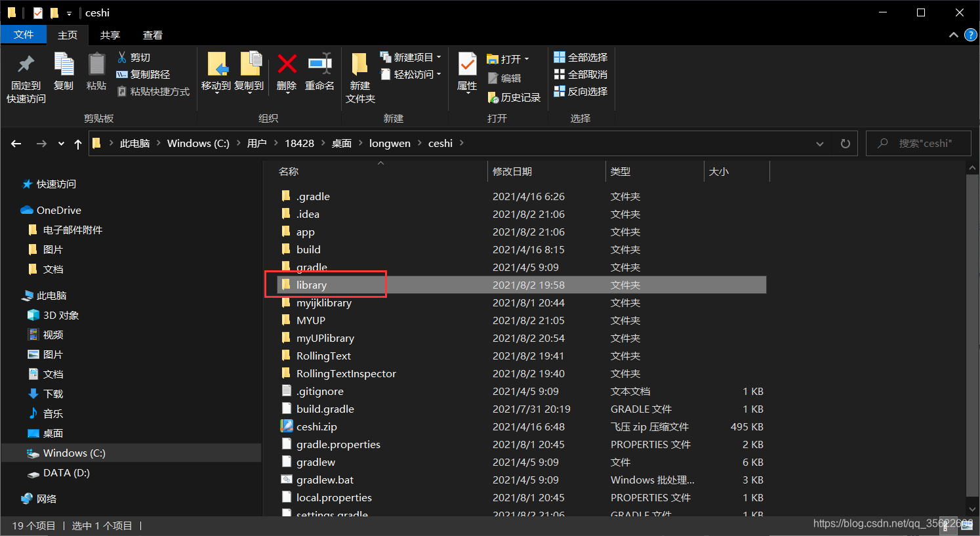Image resolution: width=980 pixels, height=536 pixels.
Task: Rename selected item with 重命名
Action: pyautogui.click(x=319, y=72)
